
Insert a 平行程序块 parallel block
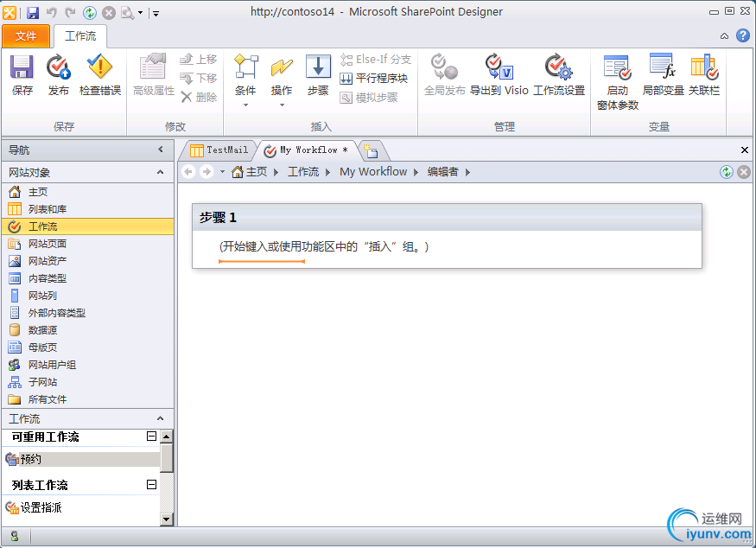[x=373, y=78]
